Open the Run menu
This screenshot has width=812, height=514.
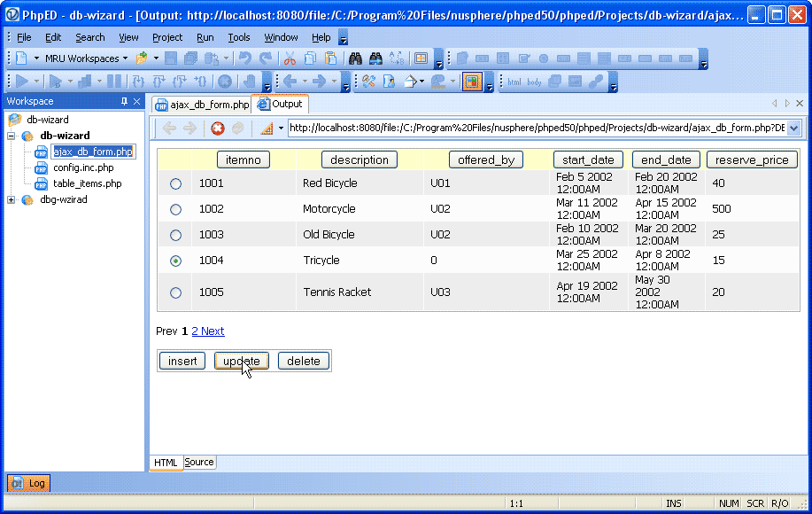click(x=205, y=37)
